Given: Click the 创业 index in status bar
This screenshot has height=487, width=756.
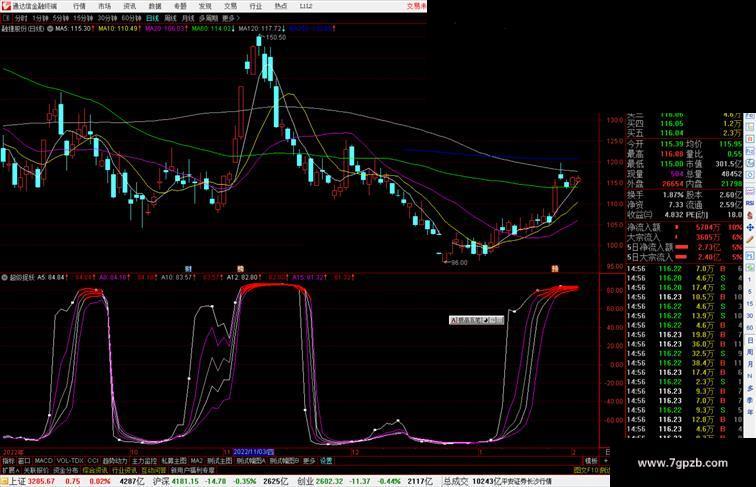Looking at the screenshot, I should (x=305, y=481).
